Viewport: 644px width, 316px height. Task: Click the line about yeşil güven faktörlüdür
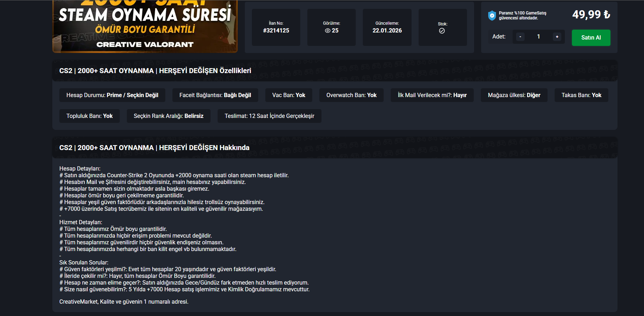[162, 202]
